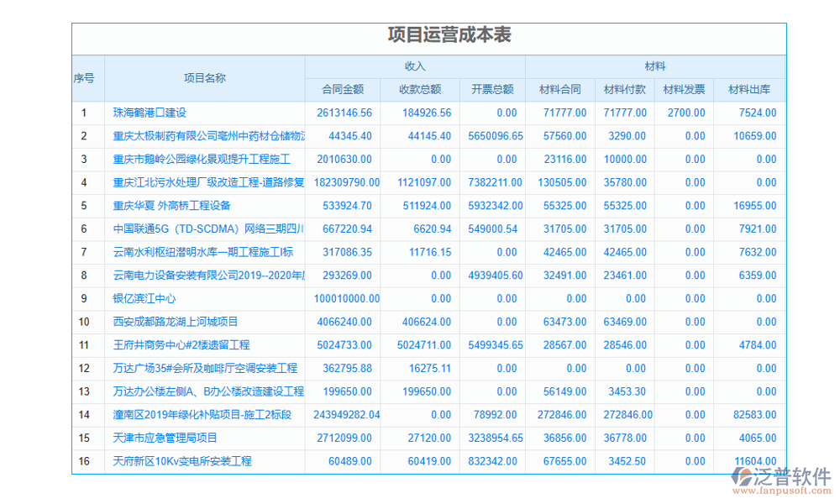
Task: Open the 珠海鹤港口建设 project link
Action: coord(150,113)
